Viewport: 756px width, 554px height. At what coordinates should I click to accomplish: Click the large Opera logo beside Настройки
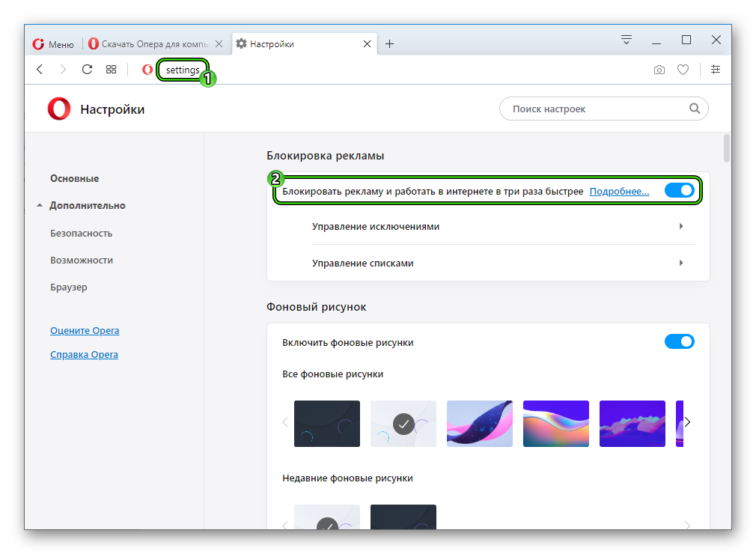pos(59,109)
